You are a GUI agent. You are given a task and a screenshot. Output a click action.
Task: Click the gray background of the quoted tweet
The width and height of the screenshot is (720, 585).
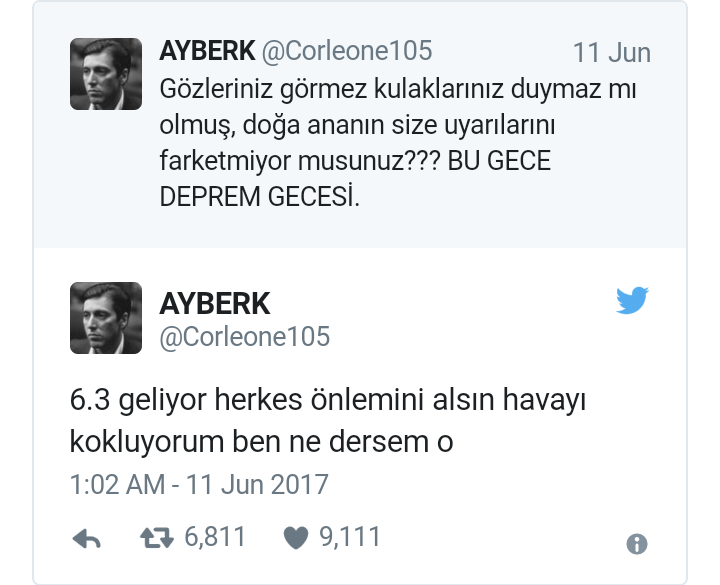point(360,229)
